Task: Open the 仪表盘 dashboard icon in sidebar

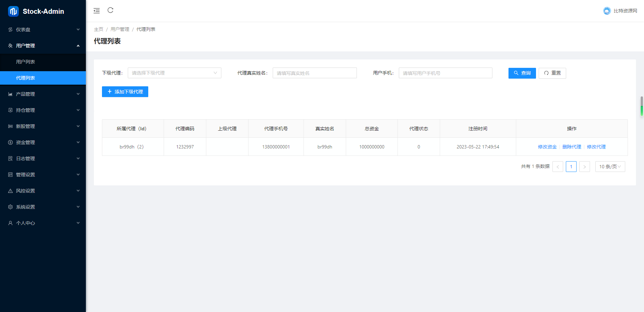Action: pyautogui.click(x=10, y=30)
